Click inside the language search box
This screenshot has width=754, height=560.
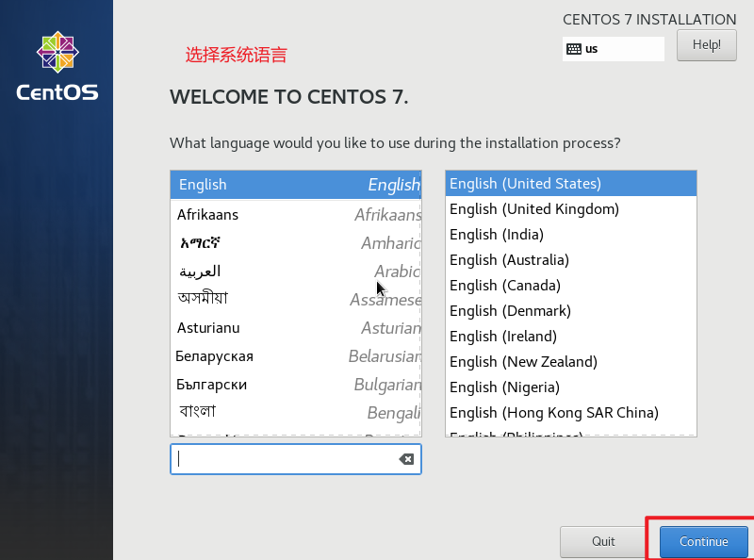point(283,458)
